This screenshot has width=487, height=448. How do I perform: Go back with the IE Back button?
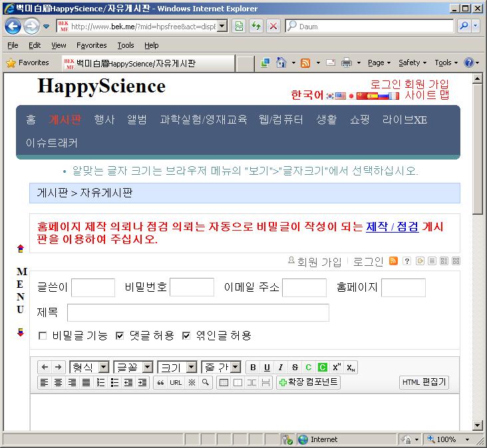click(x=13, y=26)
